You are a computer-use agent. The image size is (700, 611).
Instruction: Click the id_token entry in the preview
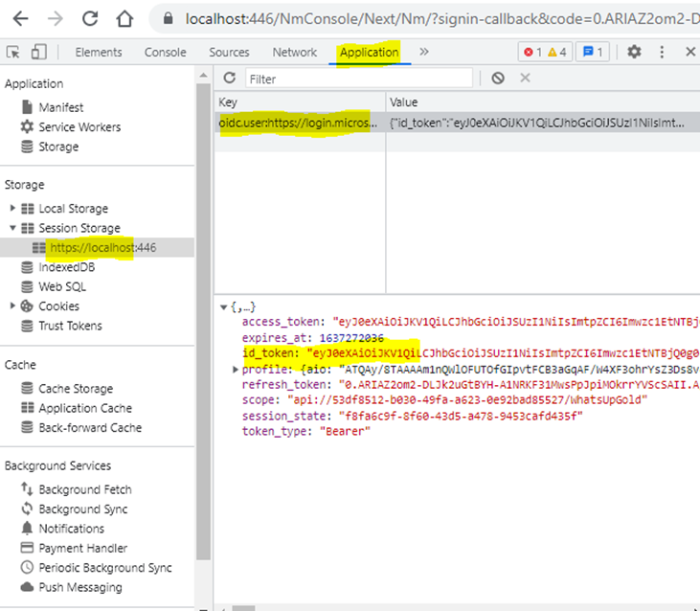tap(470, 353)
